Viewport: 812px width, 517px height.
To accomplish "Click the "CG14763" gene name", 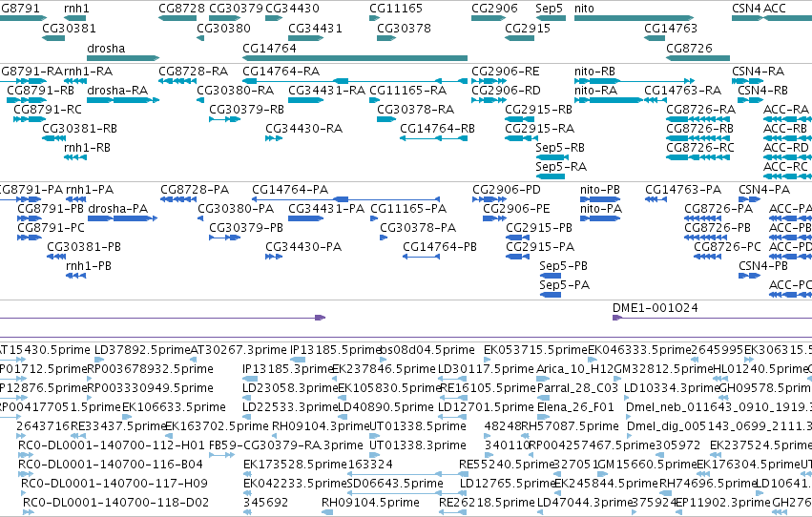I will click(671, 28).
